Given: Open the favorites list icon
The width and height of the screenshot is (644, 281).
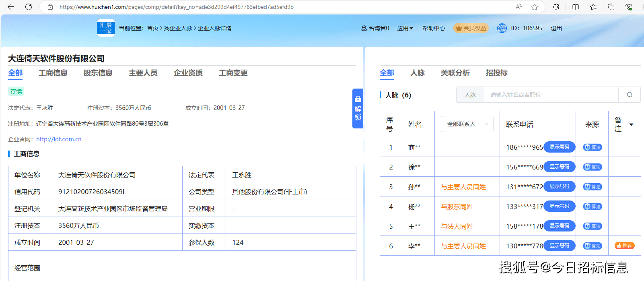Looking at the screenshot, I should pos(593,7).
